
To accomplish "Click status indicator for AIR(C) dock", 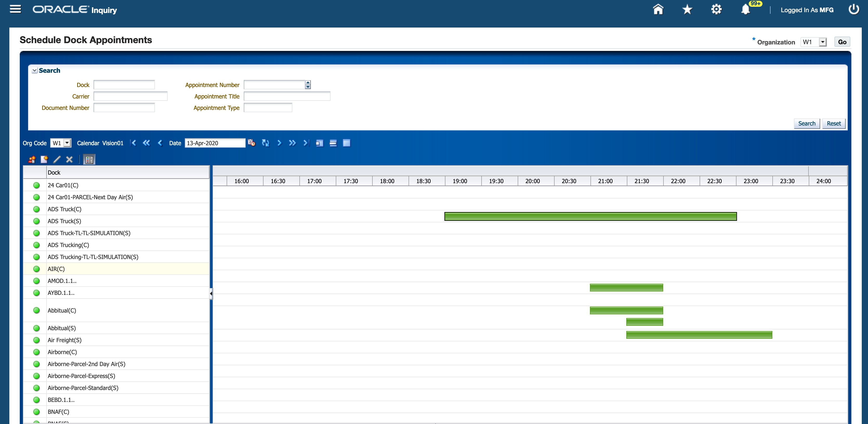I will 36,269.
